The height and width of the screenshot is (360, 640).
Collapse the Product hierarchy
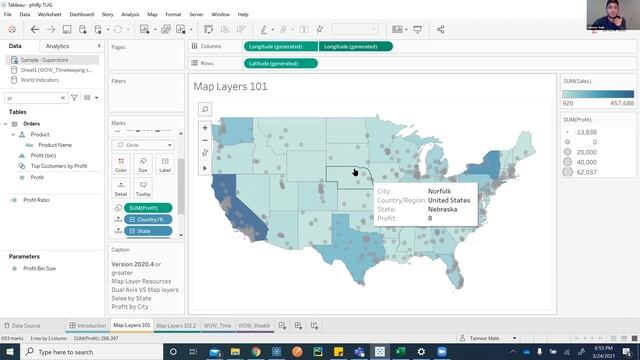click(x=13, y=134)
